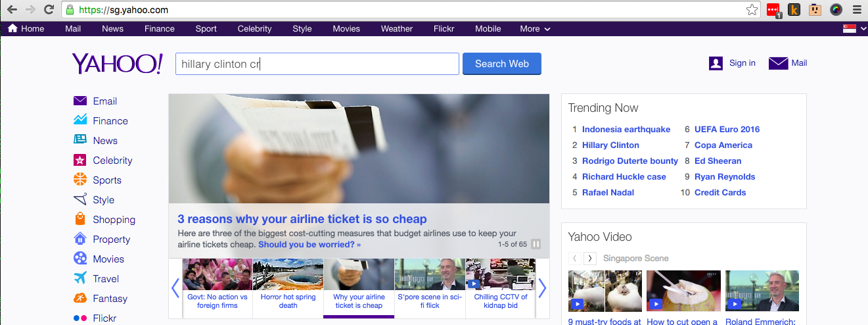Open trending topic UEFA Euro 2016
868x325 pixels.
coord(727,130)
